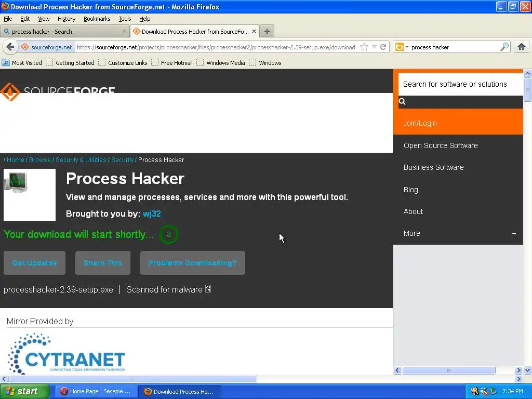Screen dimensions: 532x399
Task: Switch to the Home Page Sesame taskbar window
Action: [96, 391]
